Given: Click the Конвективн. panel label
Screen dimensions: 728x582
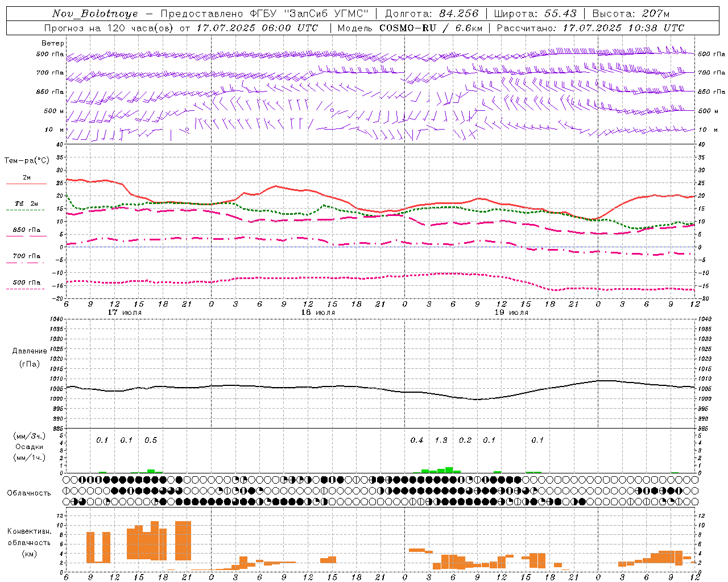Looking at the screenshot, I should click(x=30, y=531).
